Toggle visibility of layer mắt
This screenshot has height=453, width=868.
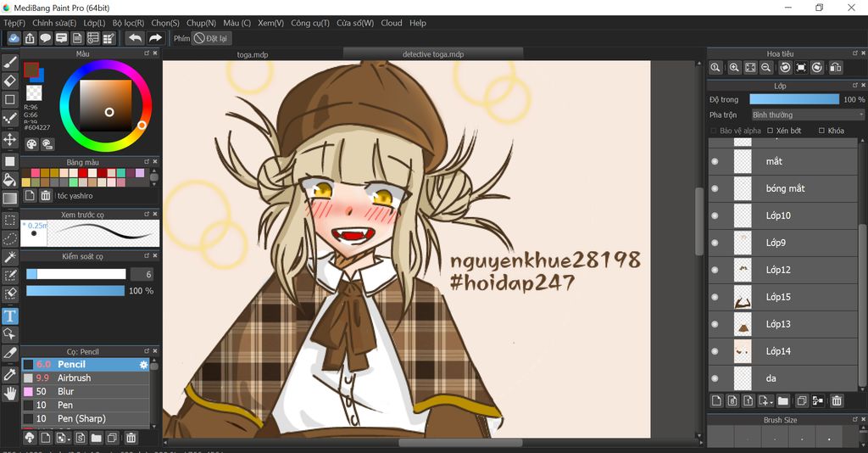715,161
